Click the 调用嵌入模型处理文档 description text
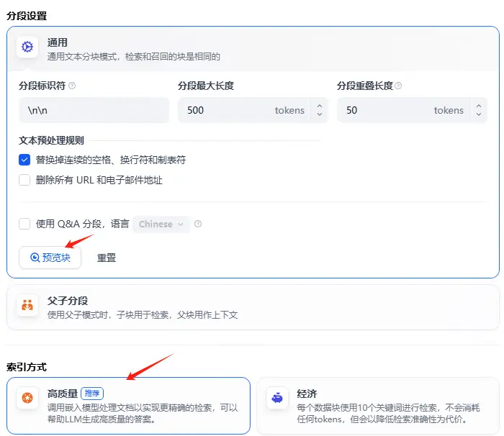This screenshot has height=436, width=504. tap(143, 414)
